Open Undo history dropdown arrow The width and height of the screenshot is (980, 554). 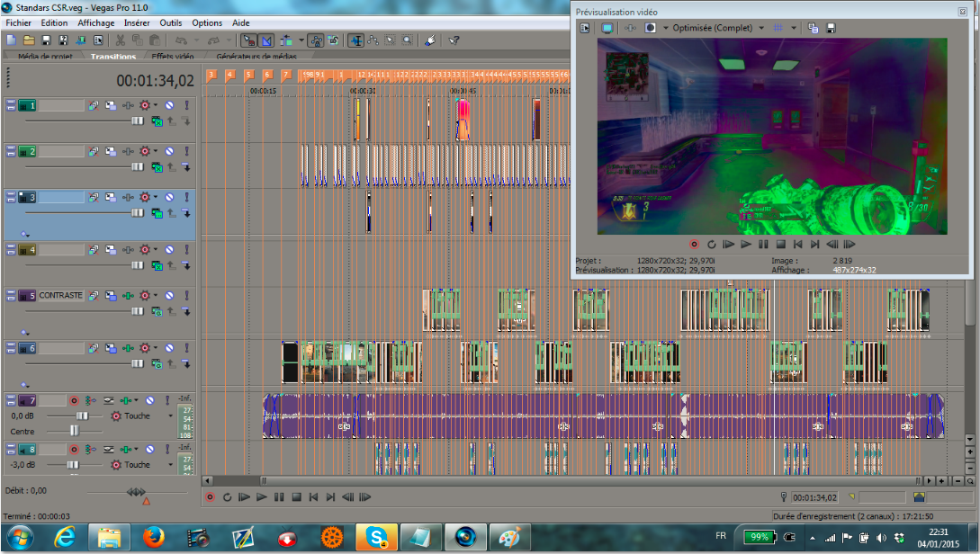(195, 40)
